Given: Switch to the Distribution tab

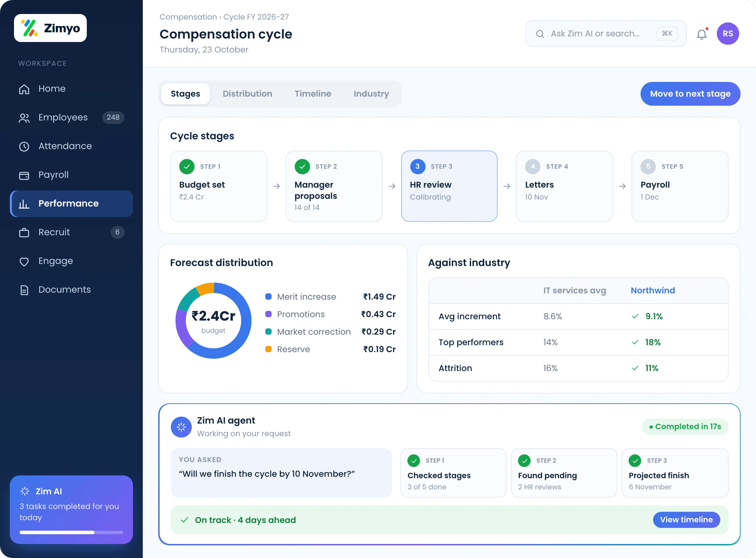Looking at the screenshot, I should (x=247, y=94).
